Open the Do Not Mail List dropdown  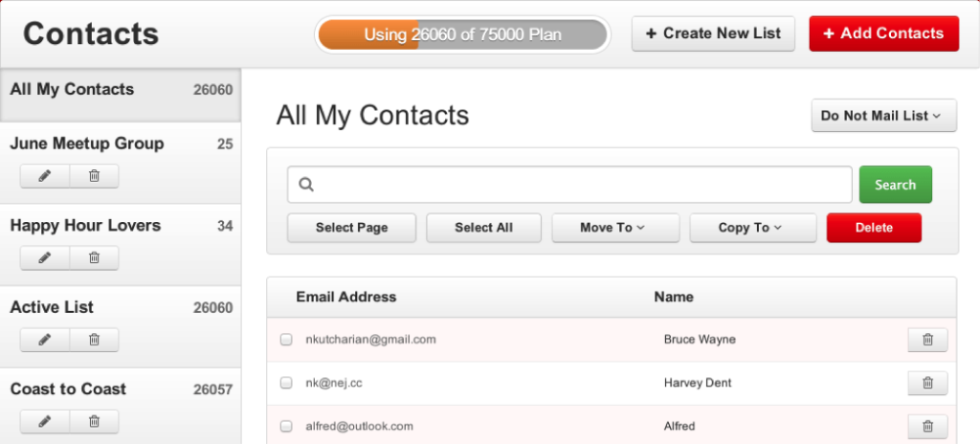tap(882, 116)
